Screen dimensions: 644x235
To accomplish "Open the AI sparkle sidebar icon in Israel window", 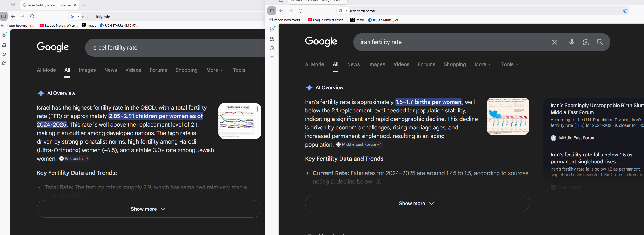I will (4, 35).
